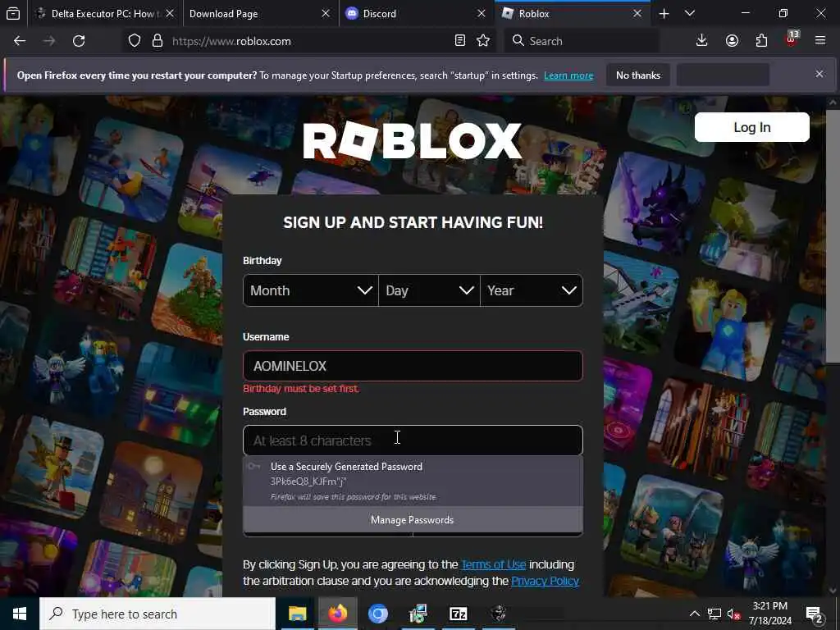Image resolution: width=840 pixels, height=630 pixels.
Task: Open the Firefox account icon
Action: point(732,41)
